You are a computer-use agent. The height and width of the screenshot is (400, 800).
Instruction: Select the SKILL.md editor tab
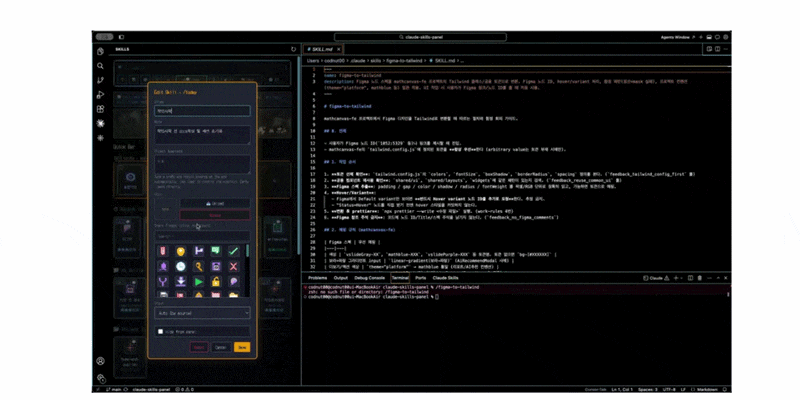click(323, 49)
